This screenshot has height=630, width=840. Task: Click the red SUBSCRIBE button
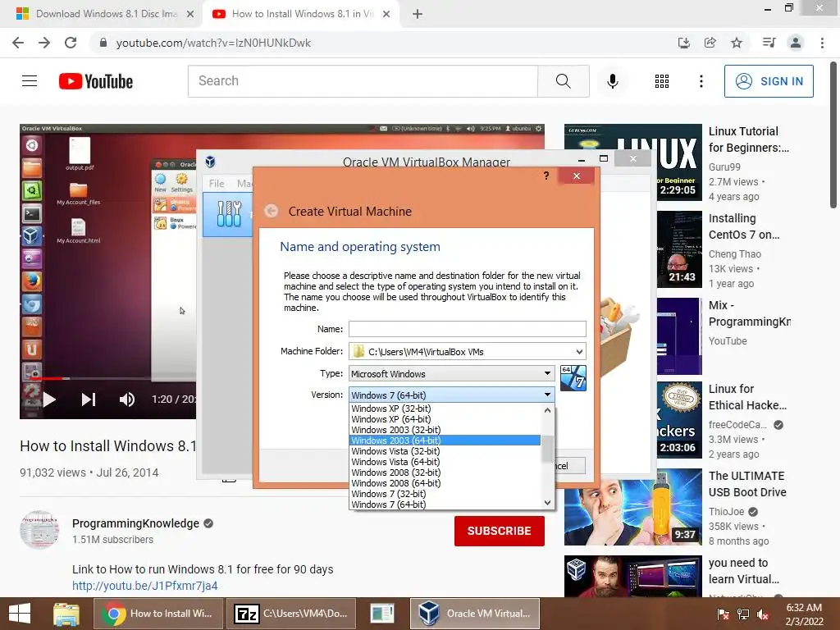[500, 531]
